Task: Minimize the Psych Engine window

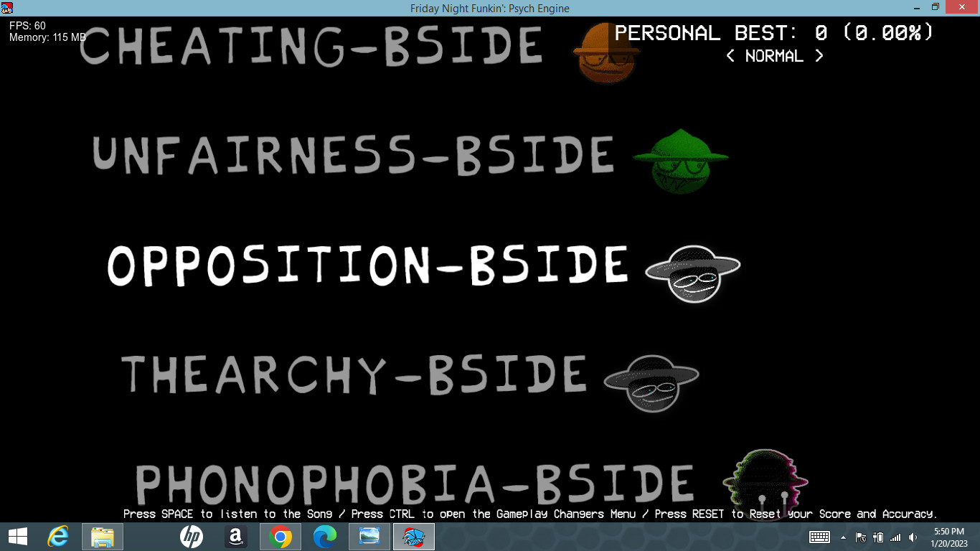Action: 918,7
